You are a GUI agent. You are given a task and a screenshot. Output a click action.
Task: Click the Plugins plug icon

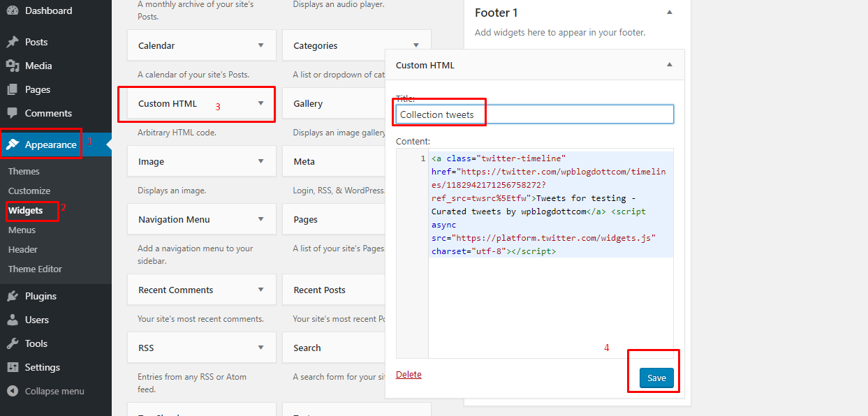click(x=13, y=296)
